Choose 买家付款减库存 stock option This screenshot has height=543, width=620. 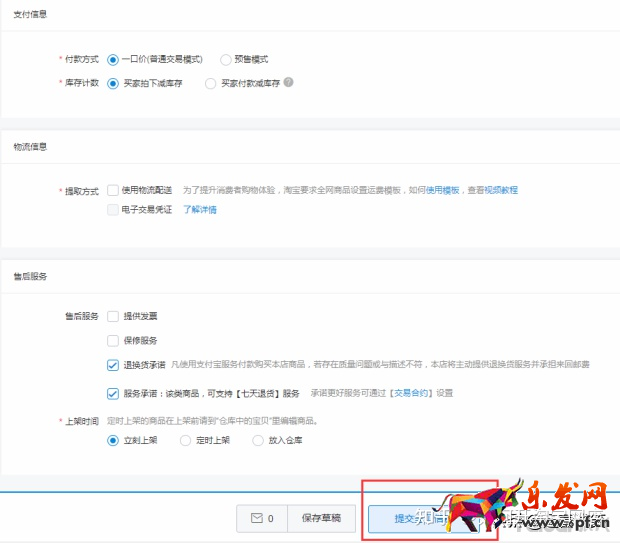(x=210, y=83)
